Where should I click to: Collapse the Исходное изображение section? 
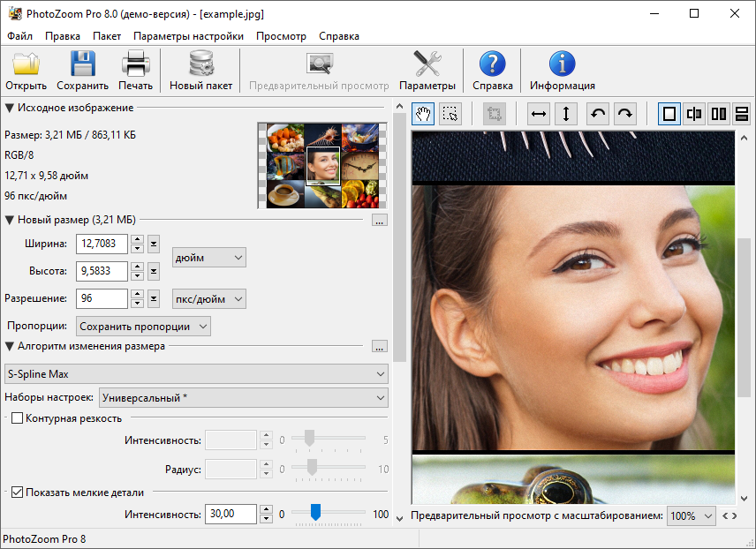tap(9, 108)
